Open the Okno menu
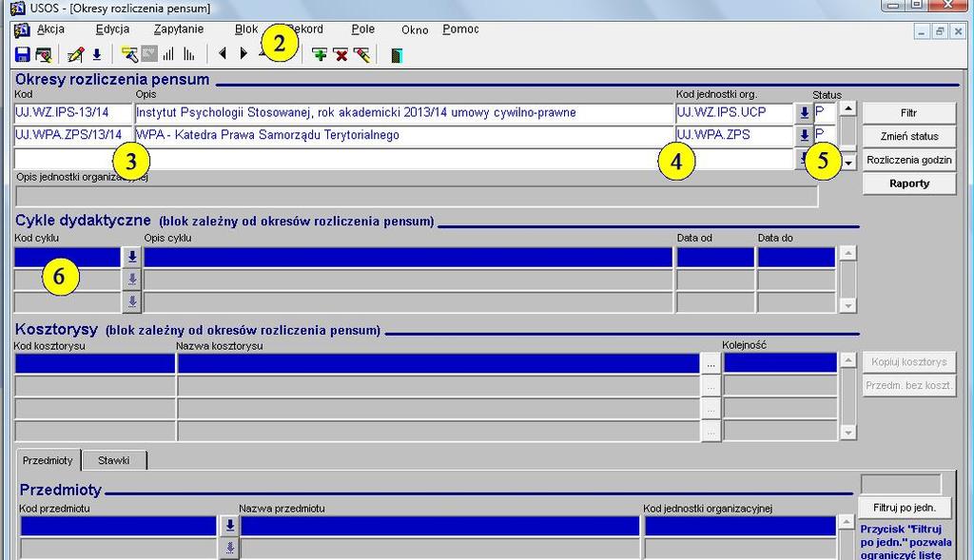 click(x=415, y=29)
